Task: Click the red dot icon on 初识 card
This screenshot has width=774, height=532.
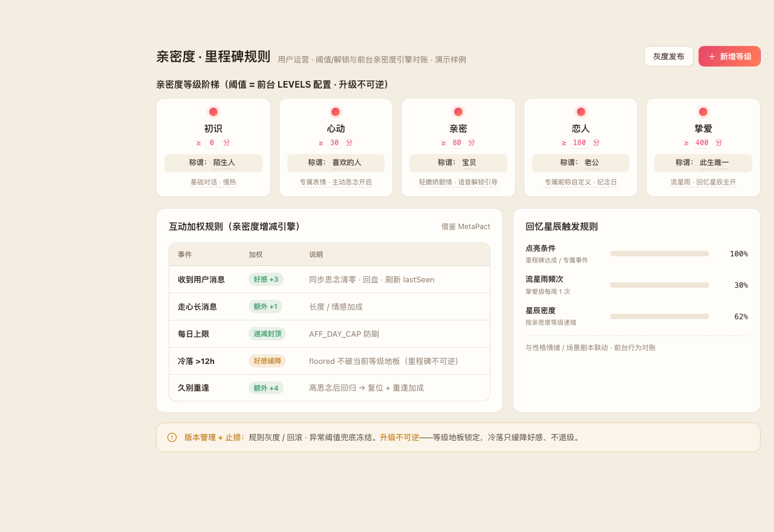Action: coord(213,112)
